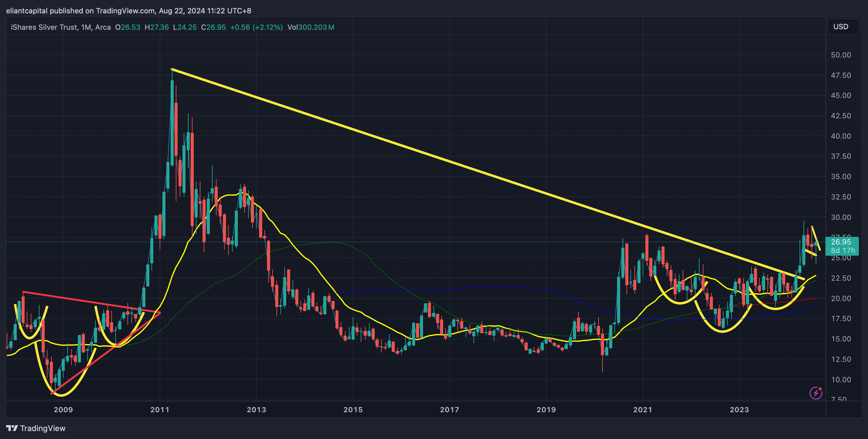
Task: Click the purple lightning bolt icon
Action: (x=816, y=393)
